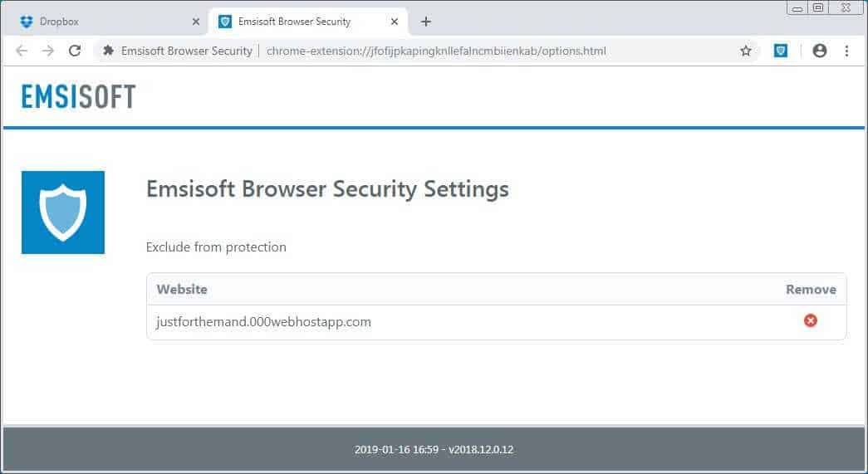Open Chrome's three-dot menu
The image size is (868, 474).
(x=846, y=51)
